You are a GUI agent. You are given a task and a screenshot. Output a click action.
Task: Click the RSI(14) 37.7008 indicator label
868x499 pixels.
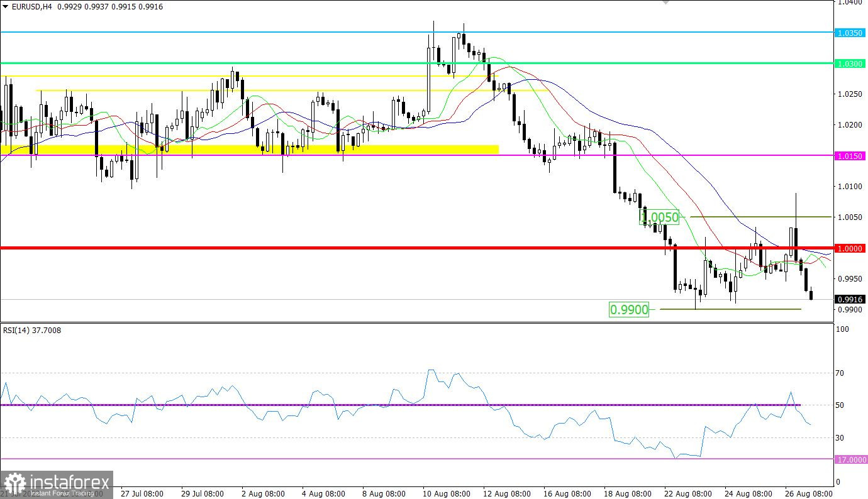[31, 329]
